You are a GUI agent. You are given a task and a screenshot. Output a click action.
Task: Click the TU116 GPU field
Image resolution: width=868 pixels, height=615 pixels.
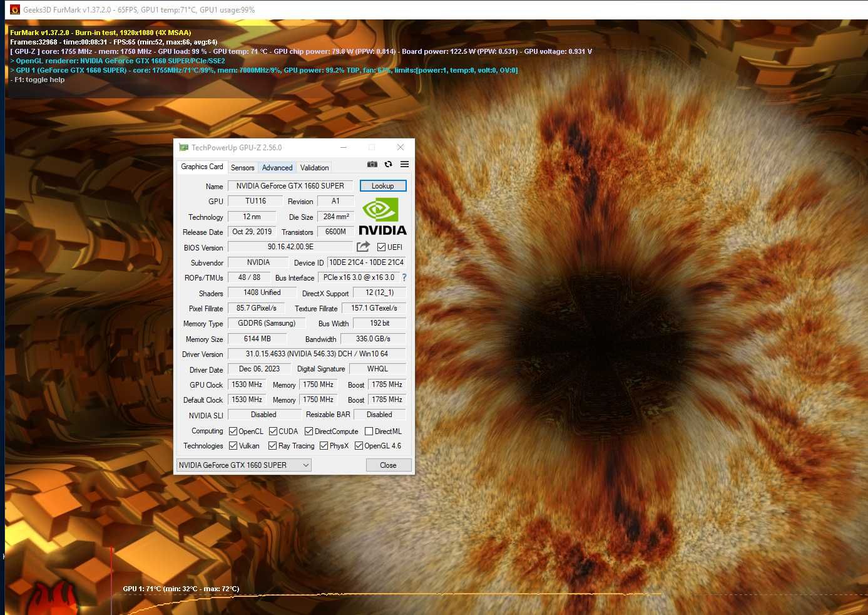coord(255,201)
